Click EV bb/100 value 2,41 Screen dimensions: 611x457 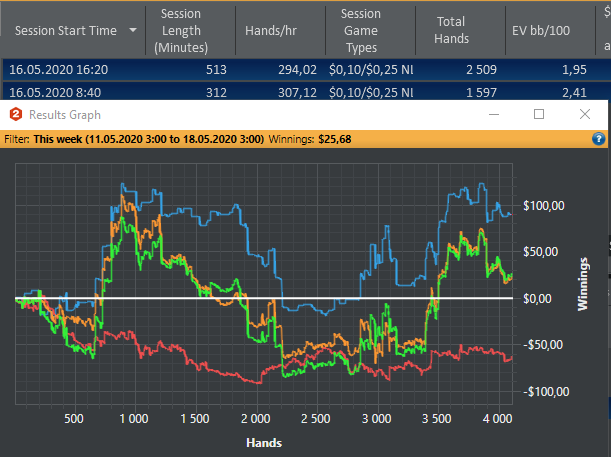point(574,92)
